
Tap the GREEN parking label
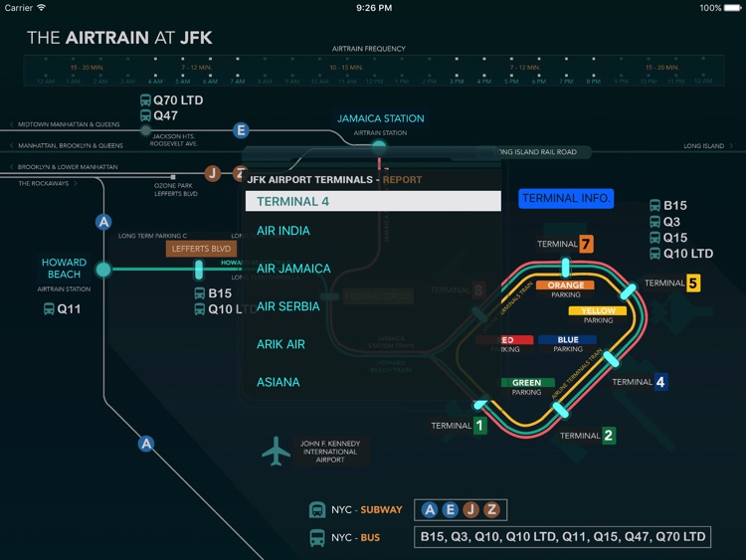527,383
